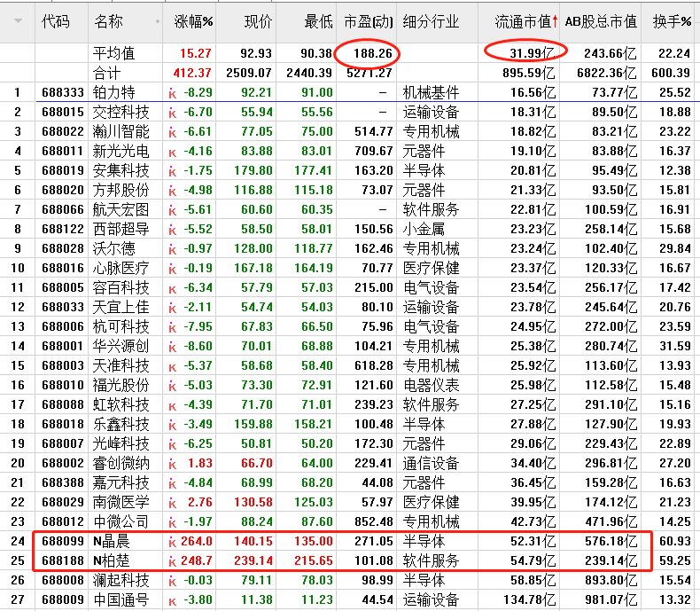The height and width of the screenshot is (611, 700).
Task: Select stock name 澜起科技
Action: (121, 580)
